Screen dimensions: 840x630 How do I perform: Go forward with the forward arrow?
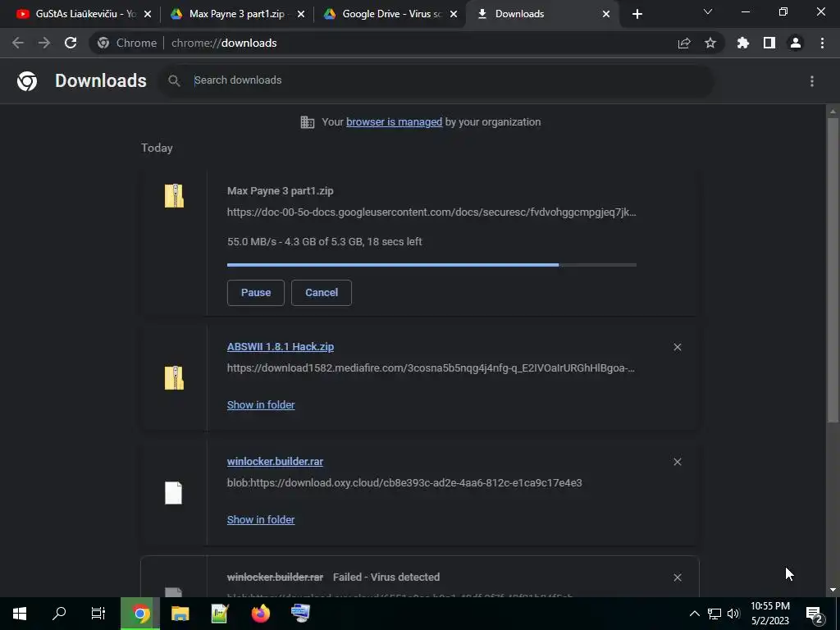pyautogui.click(x=44, y=43)
